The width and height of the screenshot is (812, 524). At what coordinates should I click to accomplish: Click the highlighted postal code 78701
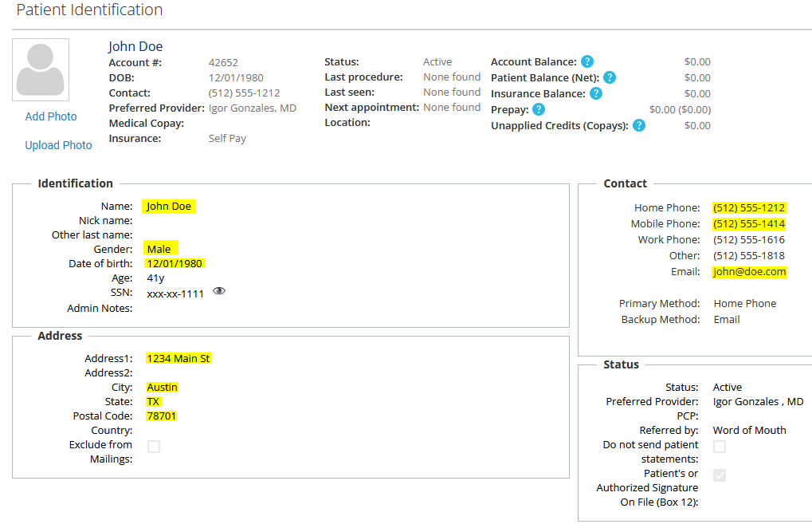pyautogui.click(x=162, y=416)
